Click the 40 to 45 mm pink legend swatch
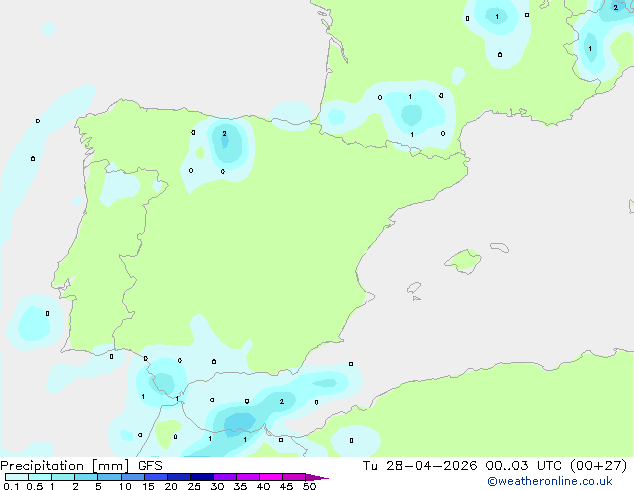Viewport: 634px width, 490px height. pos(271,477)
